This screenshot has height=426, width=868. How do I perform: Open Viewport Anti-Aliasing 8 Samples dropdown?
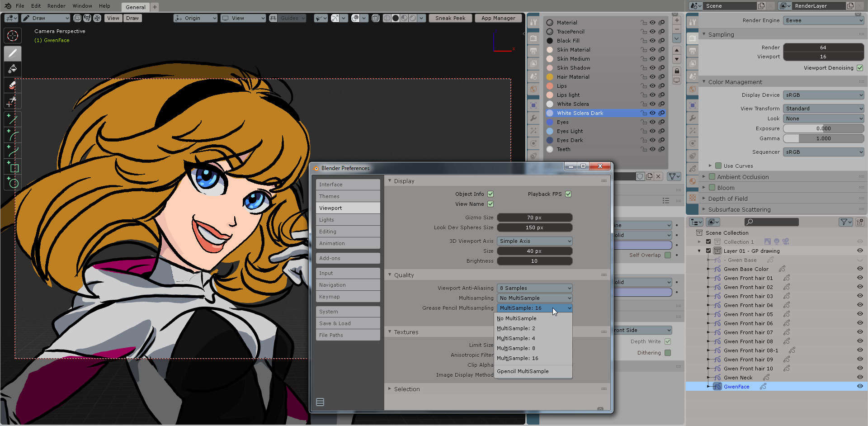pos(535,288)
